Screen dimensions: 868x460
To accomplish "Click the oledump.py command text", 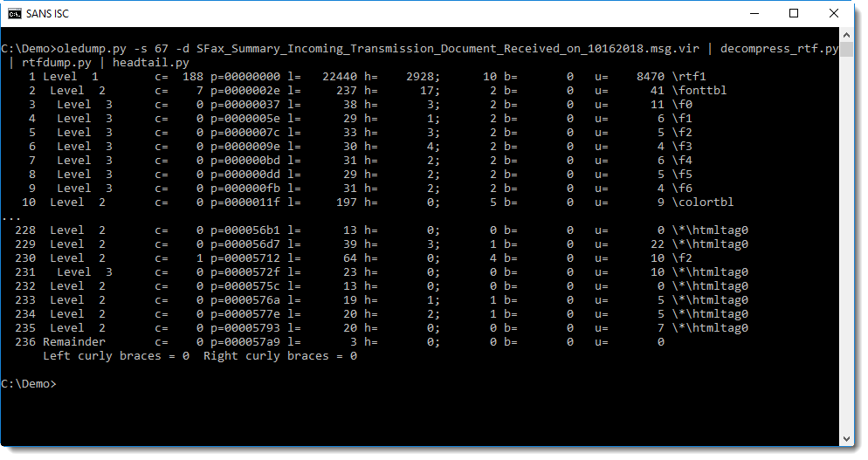I will (x=92, y=49).
